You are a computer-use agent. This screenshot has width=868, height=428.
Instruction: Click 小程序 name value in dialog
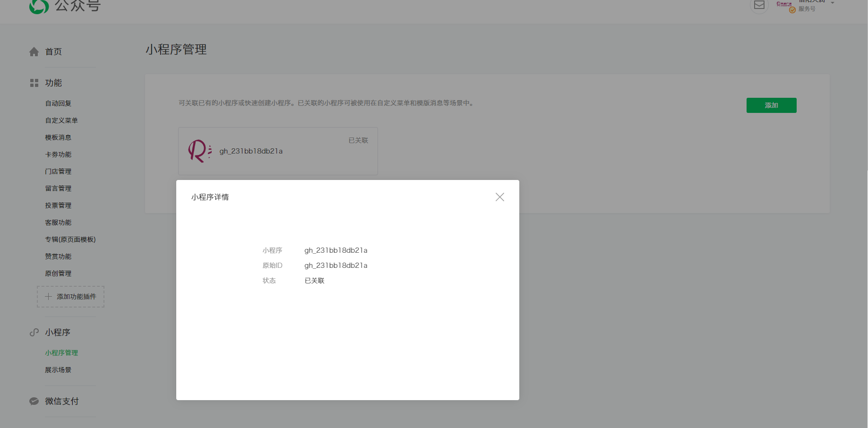click(336, 250)
